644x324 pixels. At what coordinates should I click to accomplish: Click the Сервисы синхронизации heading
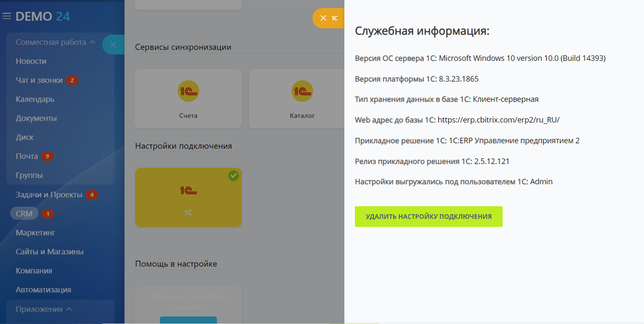pyautogui.click(x=183, y=47)
